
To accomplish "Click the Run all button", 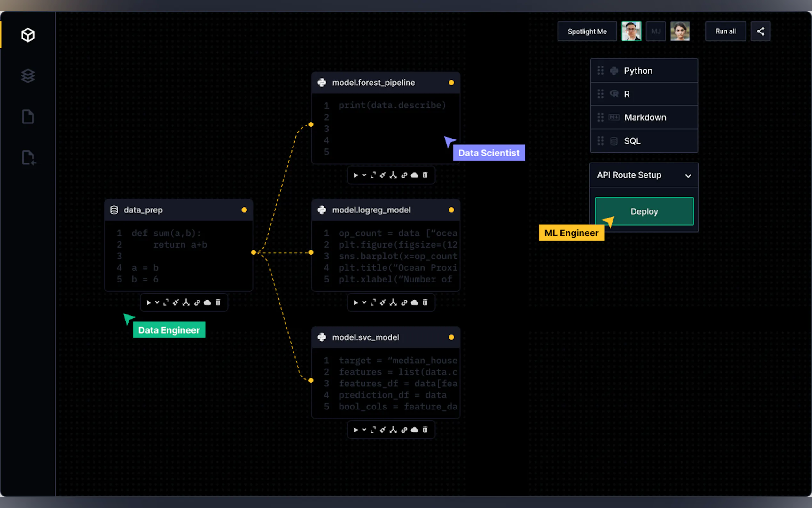I will [725, 31].
